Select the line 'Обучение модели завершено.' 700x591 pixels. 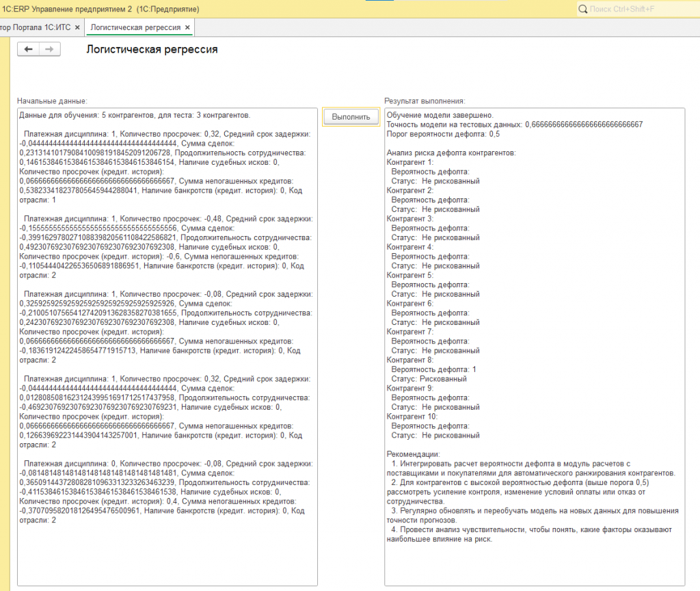point(440,115)
